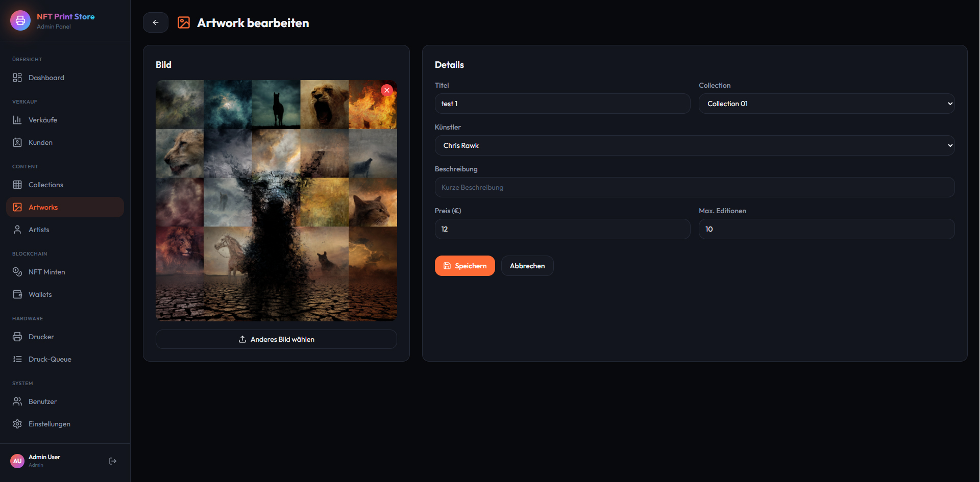The width and height of the screenshot is (980, 482).
Task: Remove image with red X icon
Action: pos(387,90)
